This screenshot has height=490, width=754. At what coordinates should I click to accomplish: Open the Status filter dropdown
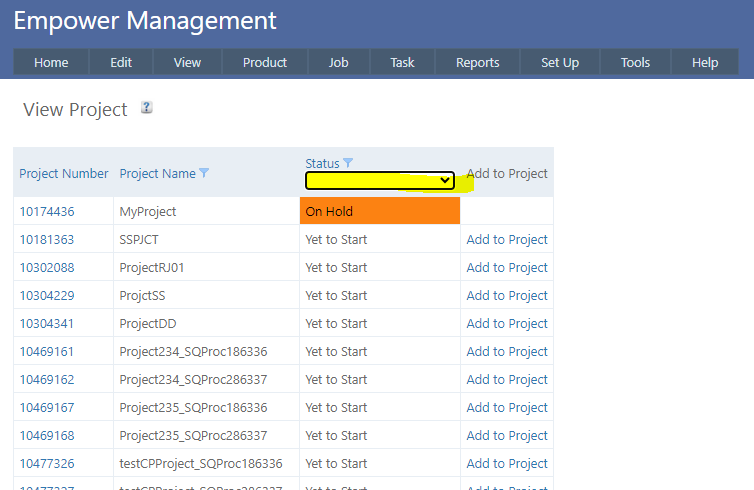coord(380,181)
